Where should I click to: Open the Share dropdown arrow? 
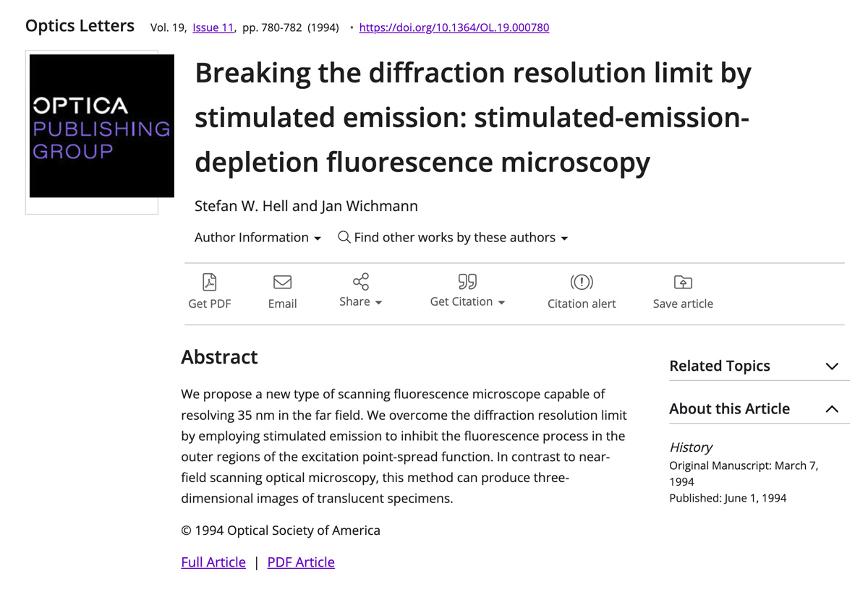tap(378, 302)
